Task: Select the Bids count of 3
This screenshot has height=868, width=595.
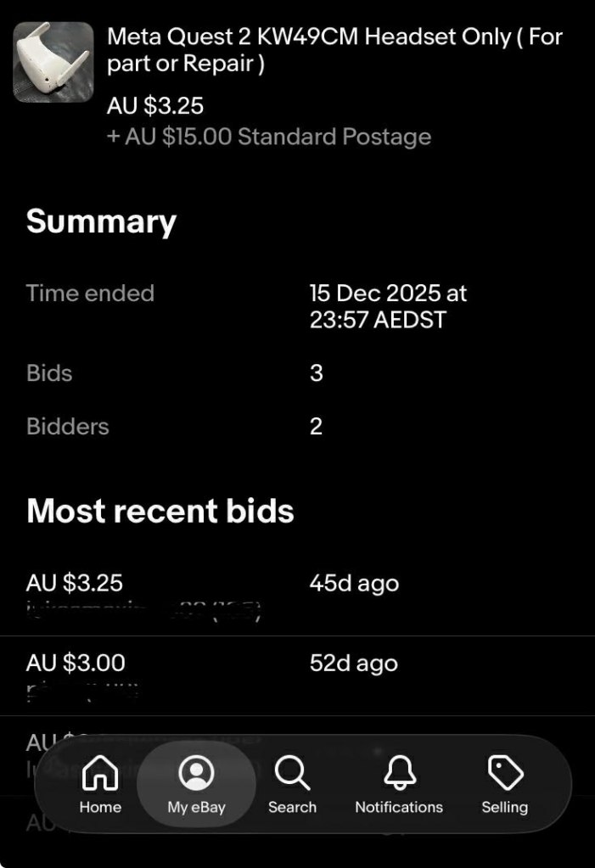Action: tap(317, 373)
